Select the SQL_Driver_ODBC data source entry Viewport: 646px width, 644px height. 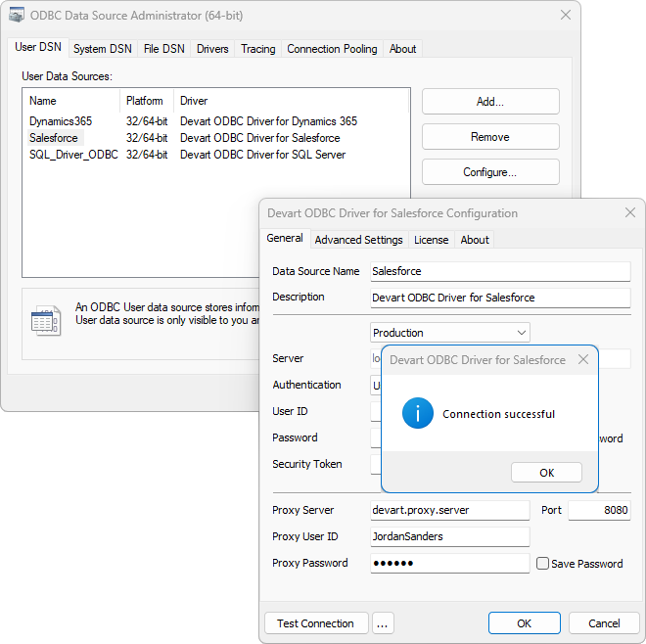point(73,155)
